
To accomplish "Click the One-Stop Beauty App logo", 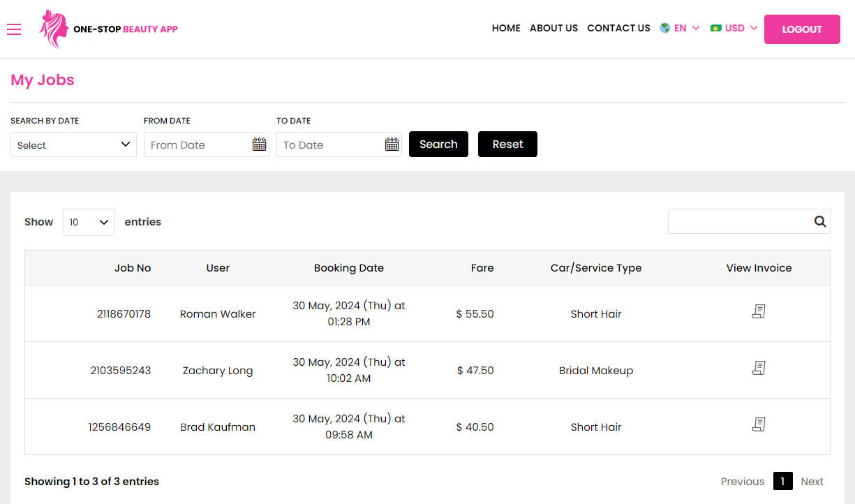I will tap(109, 29).
